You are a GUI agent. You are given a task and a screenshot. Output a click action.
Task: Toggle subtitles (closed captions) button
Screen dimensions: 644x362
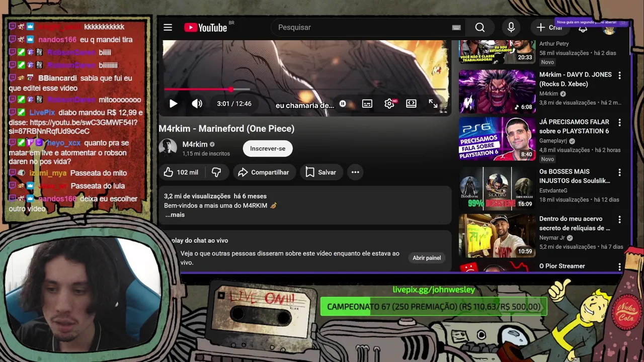pos(367,104)
